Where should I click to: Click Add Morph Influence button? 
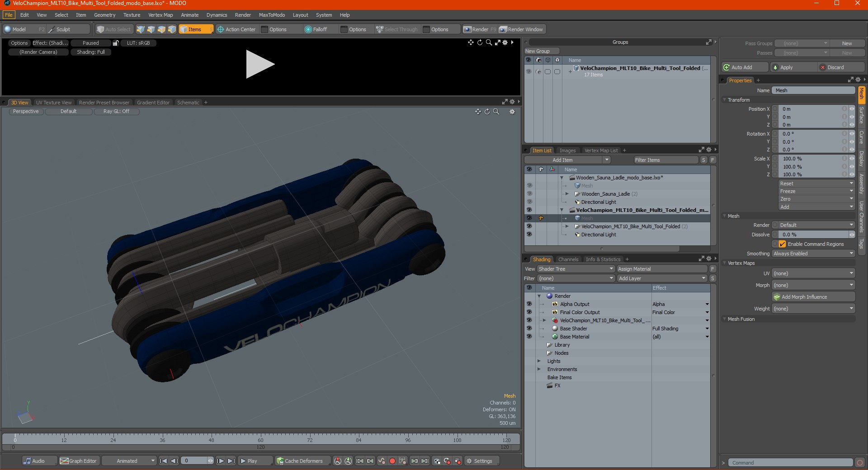[813, 297]
